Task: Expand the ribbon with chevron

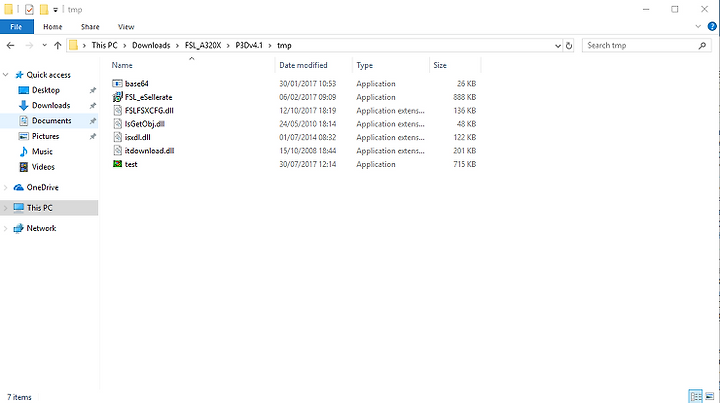Action: (x=698, y=27)
